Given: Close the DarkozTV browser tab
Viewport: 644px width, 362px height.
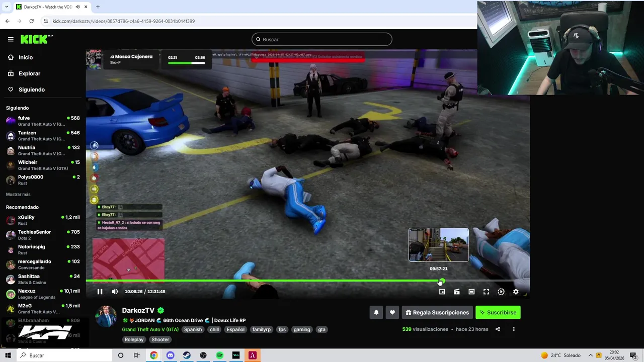Looking at the screenshot, I should pos(86,7).
